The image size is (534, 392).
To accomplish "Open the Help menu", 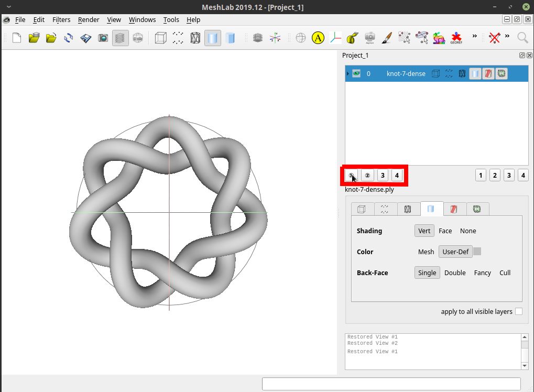I will pos(193,20).
